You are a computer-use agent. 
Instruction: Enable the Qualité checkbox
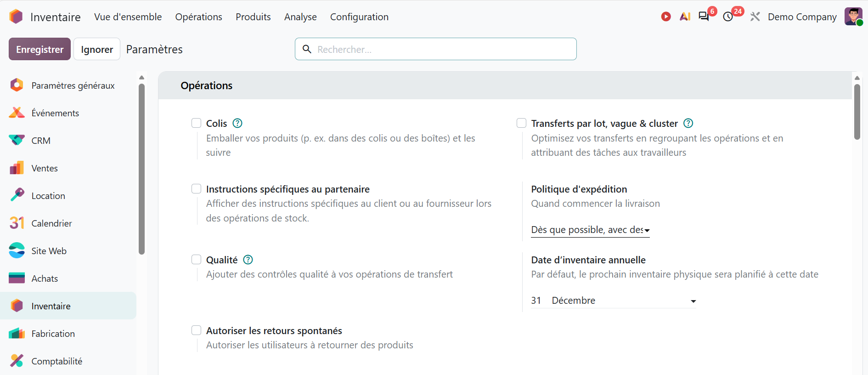(197, 260)
